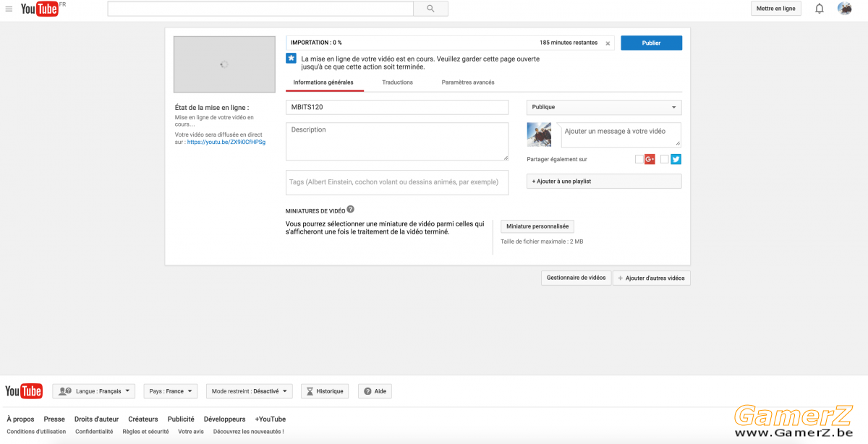
Task: Click the blue Publier button
Action: [651, 43]
